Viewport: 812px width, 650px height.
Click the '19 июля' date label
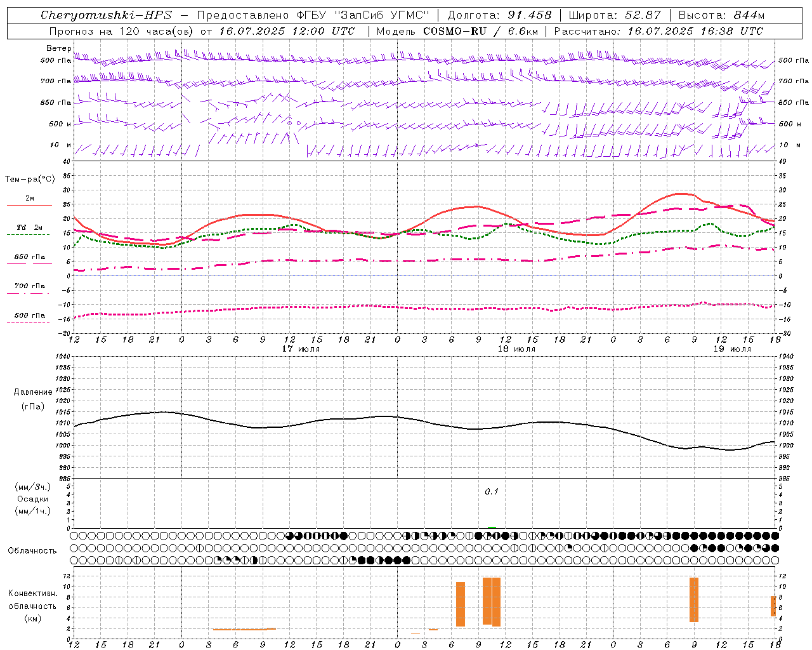[732, 349]
